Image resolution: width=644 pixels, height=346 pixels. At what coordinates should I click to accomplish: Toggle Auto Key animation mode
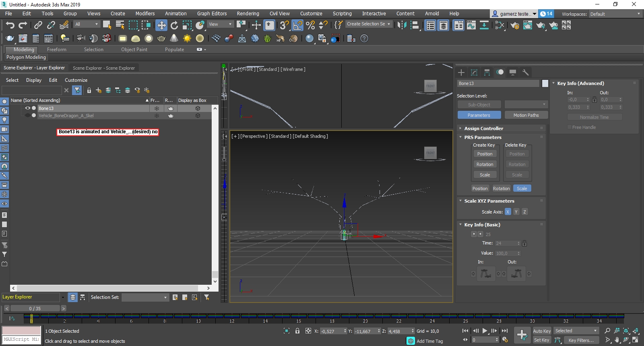tap(542, 331)
